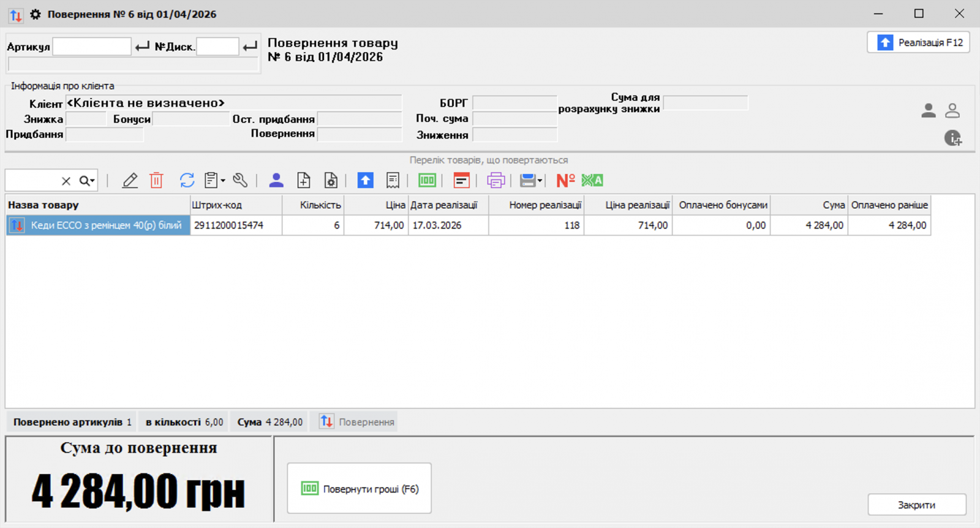Click the red trash delete icon
980x528 pixels.
(156, 181)
